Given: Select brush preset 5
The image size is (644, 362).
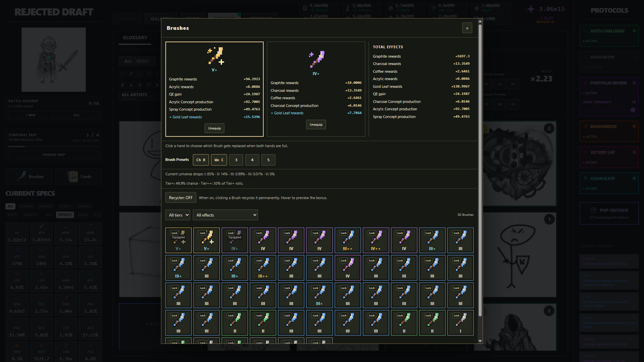Looking at the screenshot, I should 268,160.
